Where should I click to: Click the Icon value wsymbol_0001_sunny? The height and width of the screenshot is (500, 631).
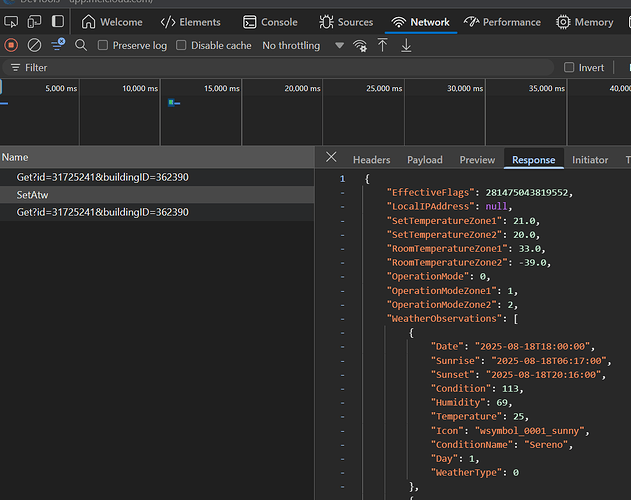[x=530, y=431]
